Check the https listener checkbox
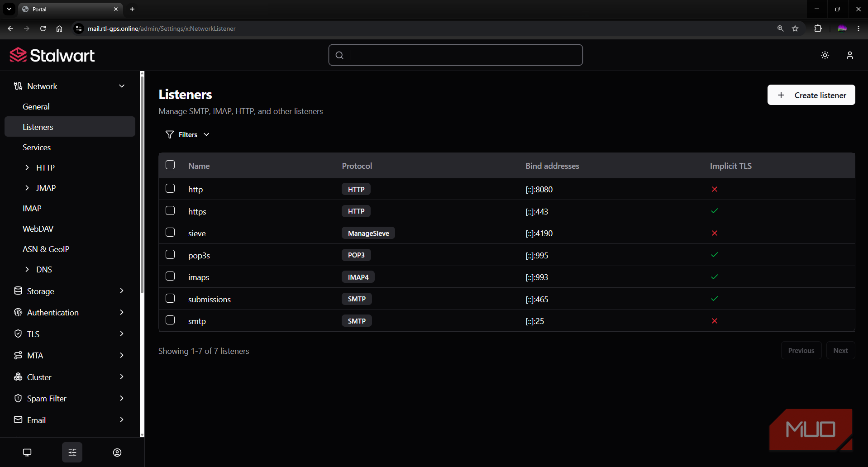This screenshot has height=467, width=868. point(170,210)
